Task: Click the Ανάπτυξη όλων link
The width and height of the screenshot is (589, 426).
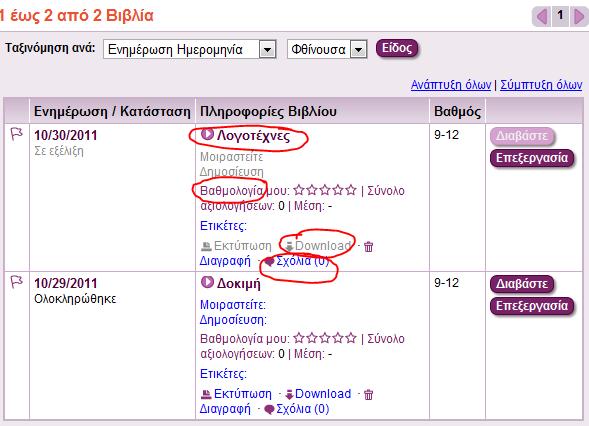Action: tap(451, 85)
